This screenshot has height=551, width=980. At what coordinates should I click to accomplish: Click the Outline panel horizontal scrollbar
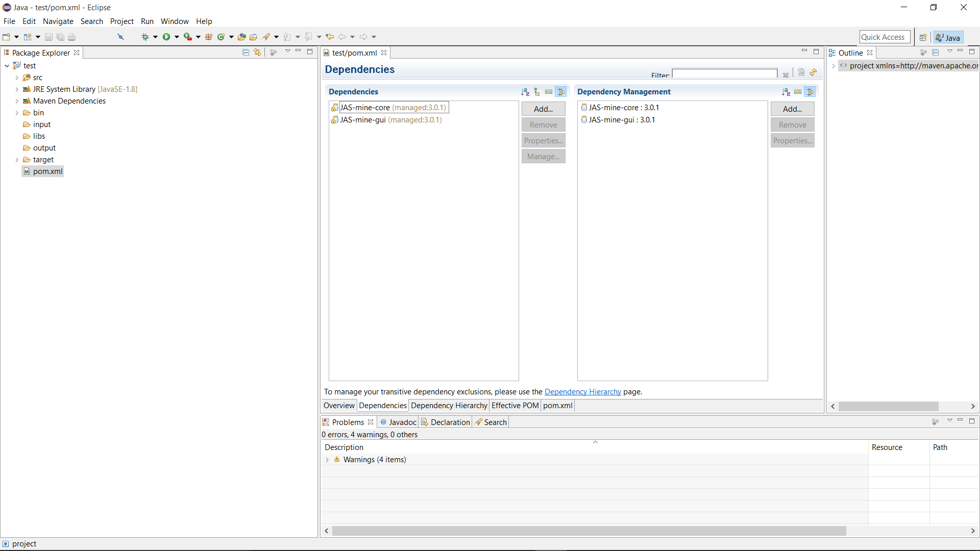click(x=888, y=406)
